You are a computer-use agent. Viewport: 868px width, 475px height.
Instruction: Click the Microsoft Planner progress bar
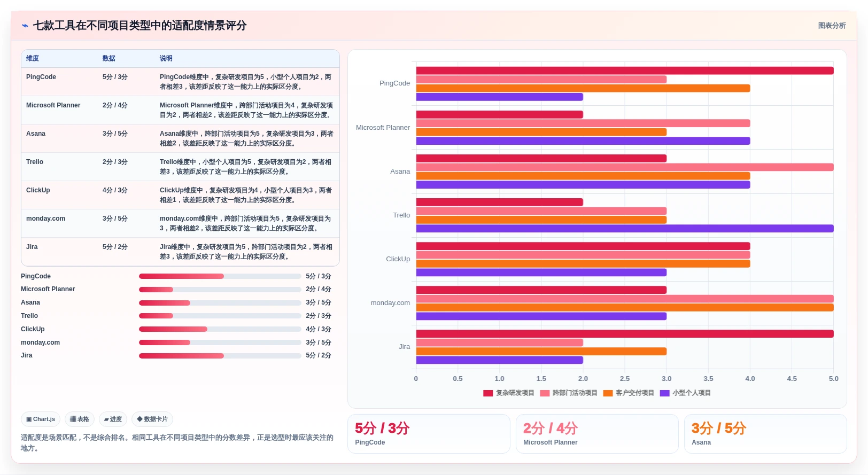tap(220, 290)
